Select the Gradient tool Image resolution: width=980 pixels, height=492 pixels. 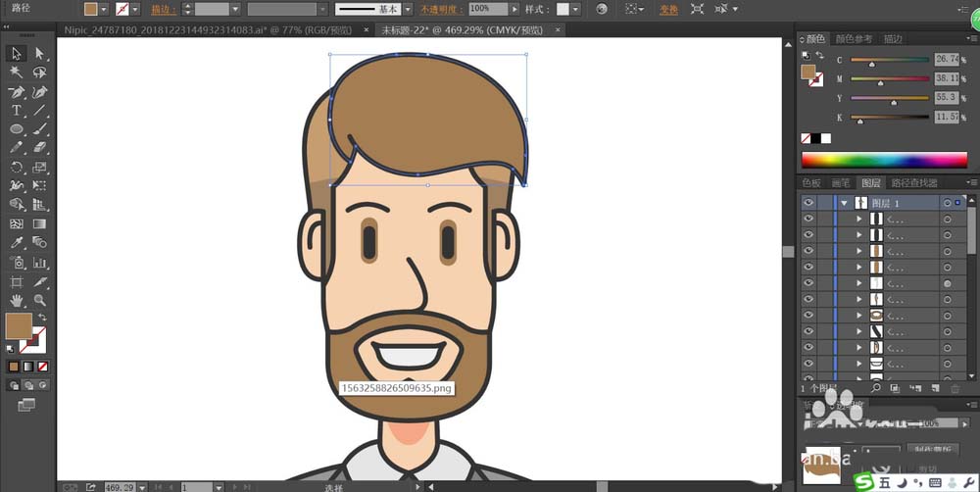click(39, 223)
